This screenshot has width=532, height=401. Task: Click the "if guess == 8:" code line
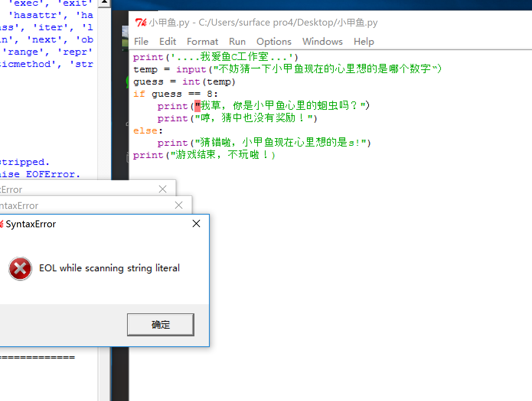point(175,94)
